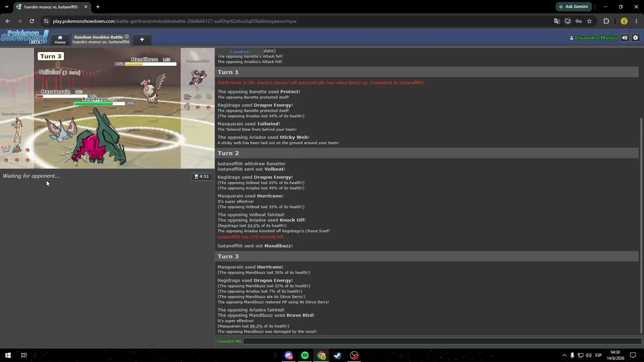This screenshot has width=644, height=362.
Task: Click the Regidrago HP bar
Action: tap(99, 104)
